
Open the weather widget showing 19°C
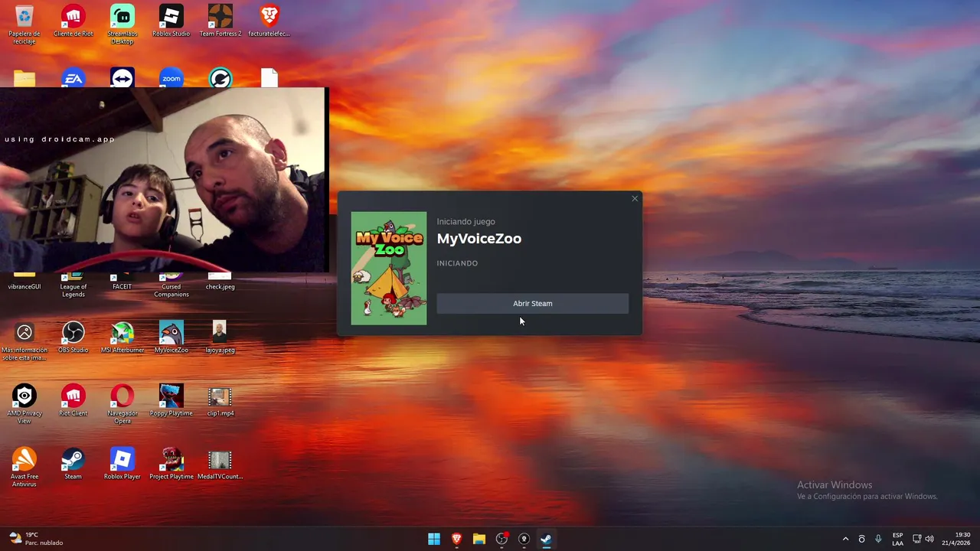pos(35,539)
